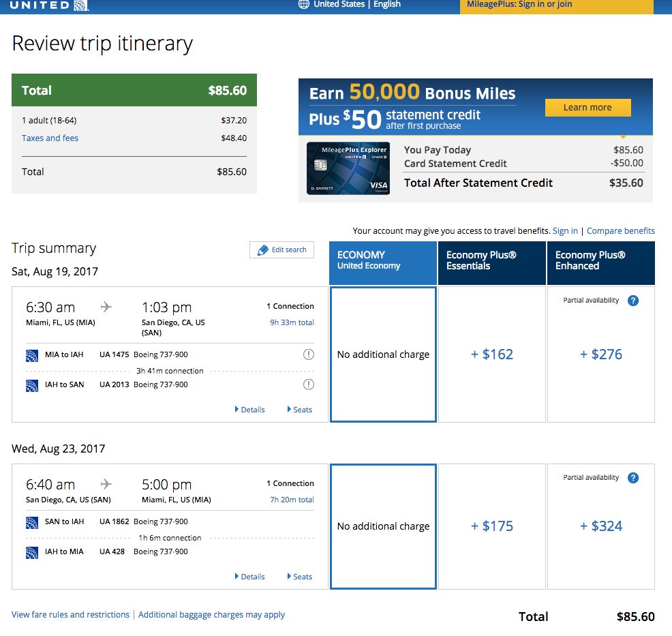
Task: Click the globe language icon
Action: tap(303, 4)
